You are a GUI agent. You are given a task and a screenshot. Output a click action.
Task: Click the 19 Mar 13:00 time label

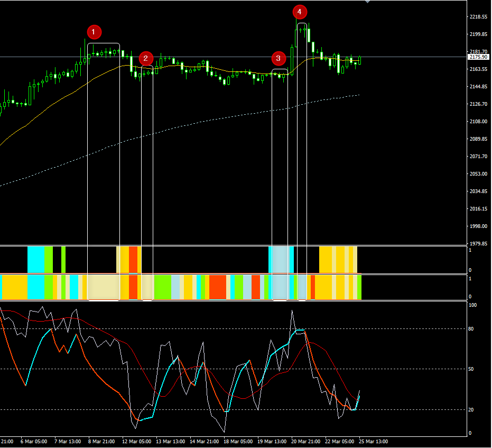[272, 442]
